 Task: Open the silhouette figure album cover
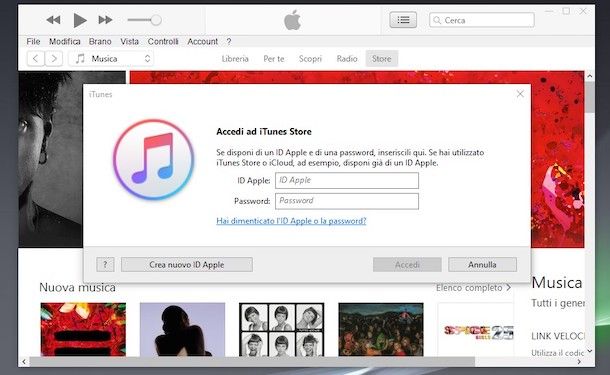click(x=182, y=329)
